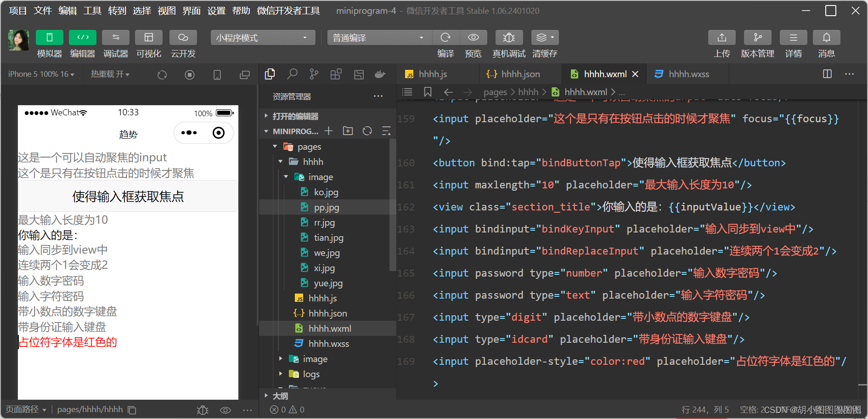Screen dimensions: 868x419
Task: Click the 预览 preview eye icon
Action: pyautogui.click(x=473, y=37)
